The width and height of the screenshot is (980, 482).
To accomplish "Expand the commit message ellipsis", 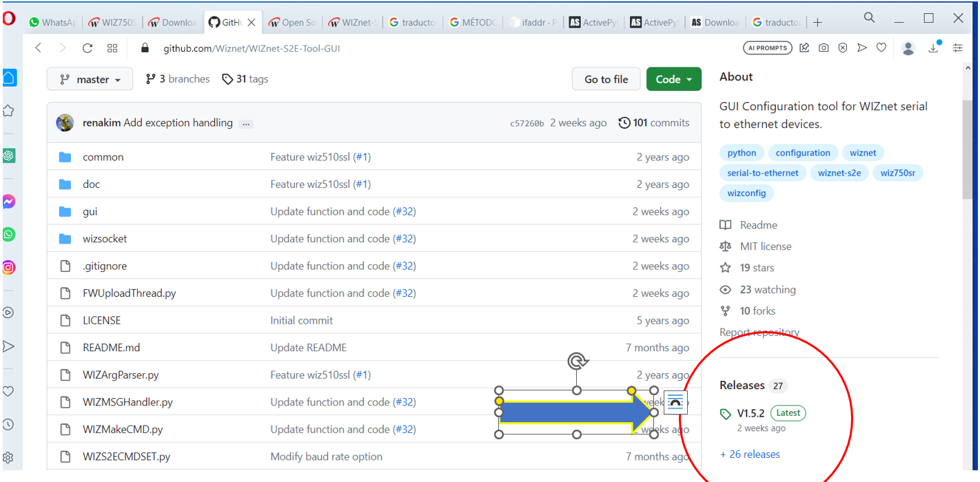I will pos(246,124).
